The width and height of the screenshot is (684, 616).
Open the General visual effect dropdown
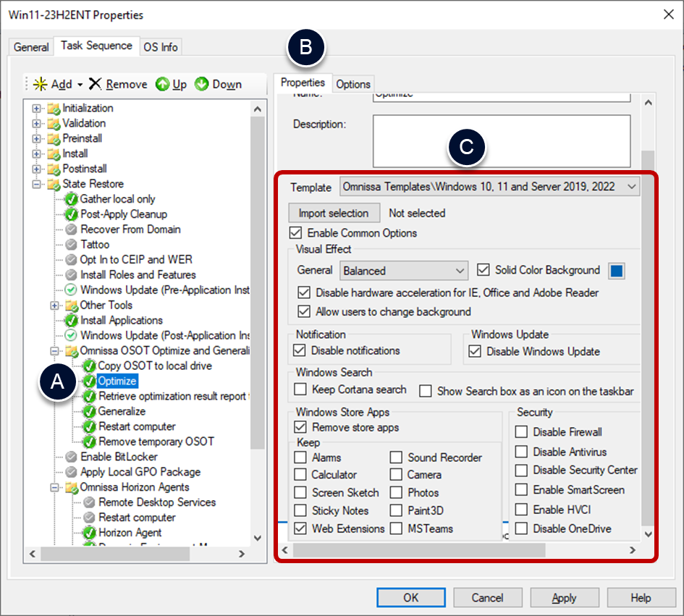460,271
